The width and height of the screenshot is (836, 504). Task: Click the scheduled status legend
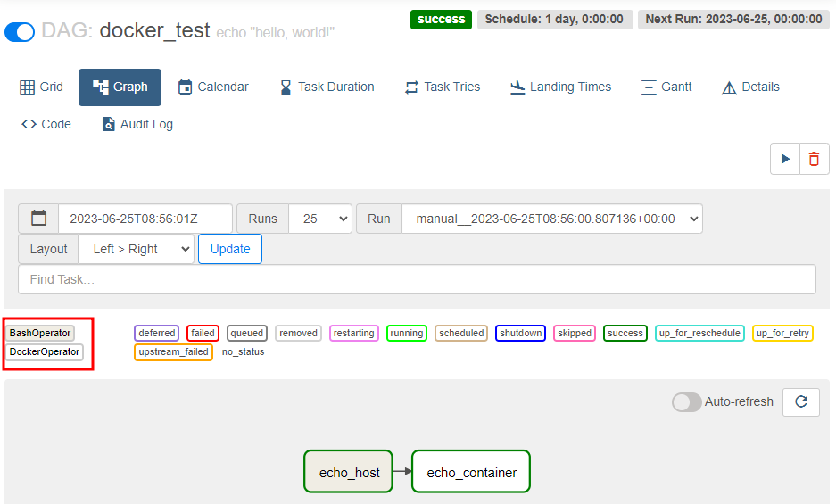[461, 333]
